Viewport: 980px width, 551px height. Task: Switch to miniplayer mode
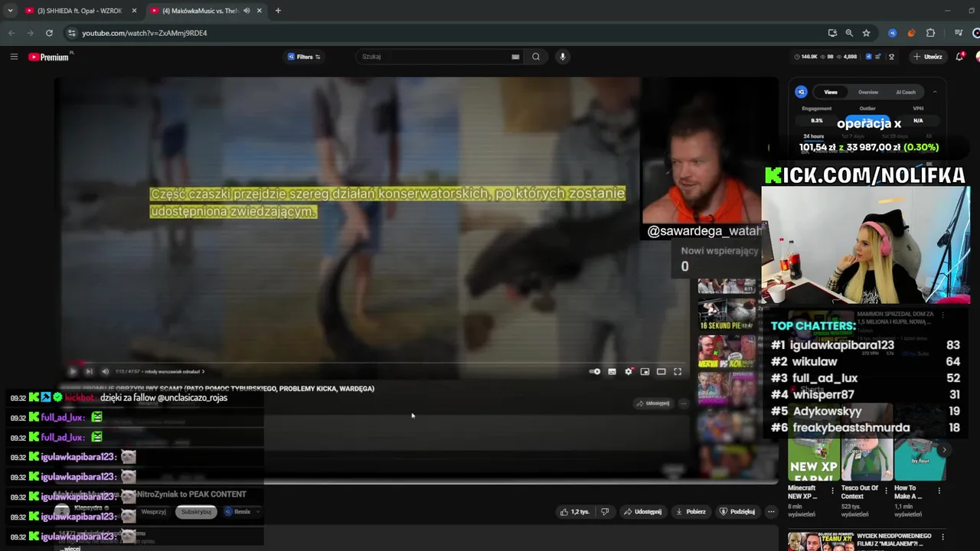(645, 372)
